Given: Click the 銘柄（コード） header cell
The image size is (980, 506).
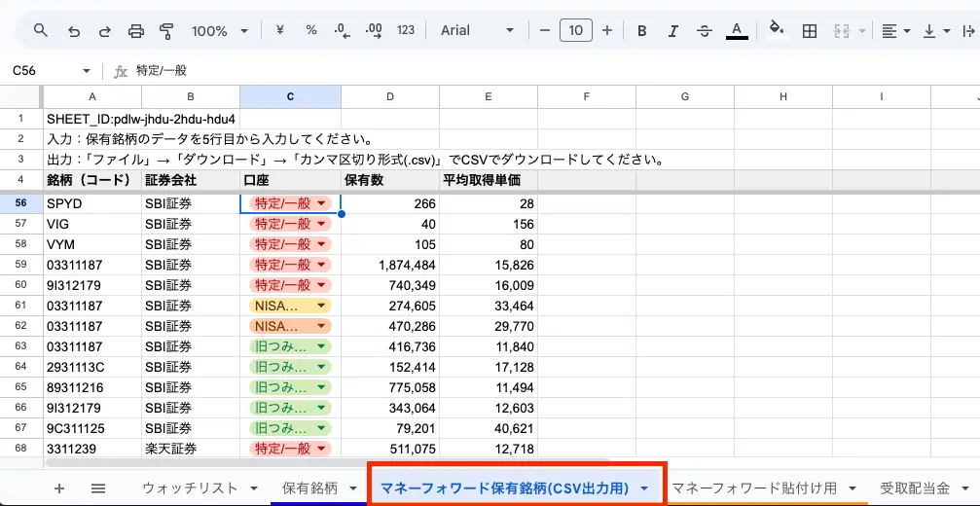Looking at the screenshot, I should point(92,180).
